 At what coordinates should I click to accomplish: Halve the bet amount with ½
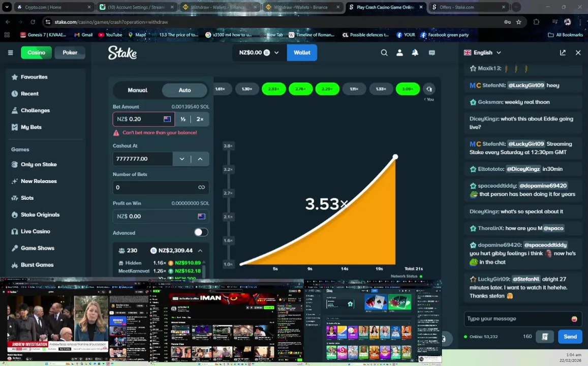[x=183, y=119]
